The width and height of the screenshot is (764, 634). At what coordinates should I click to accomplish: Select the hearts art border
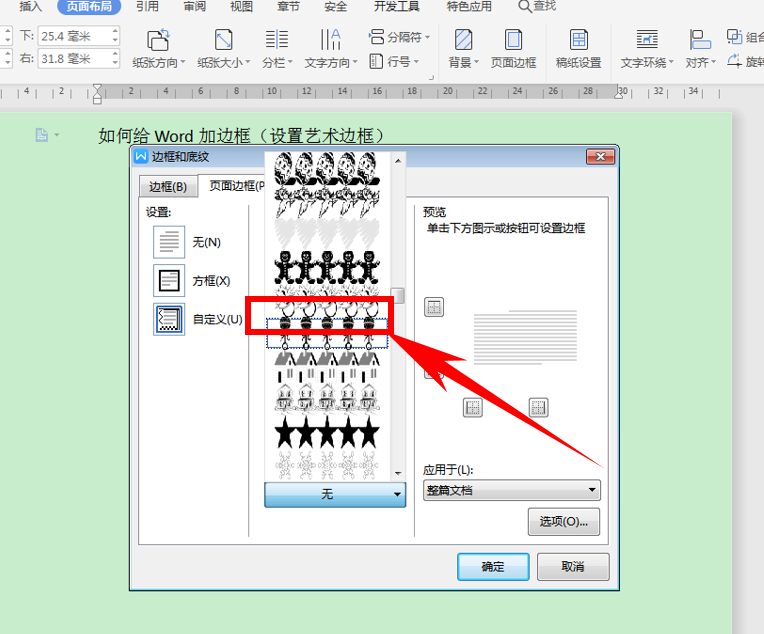[x=327, y=233]
